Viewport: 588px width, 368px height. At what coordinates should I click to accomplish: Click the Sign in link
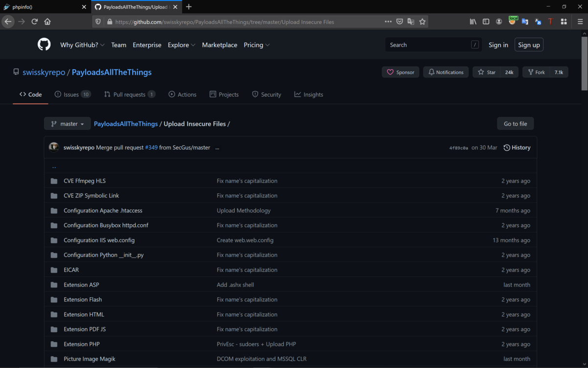coord(498,45)
